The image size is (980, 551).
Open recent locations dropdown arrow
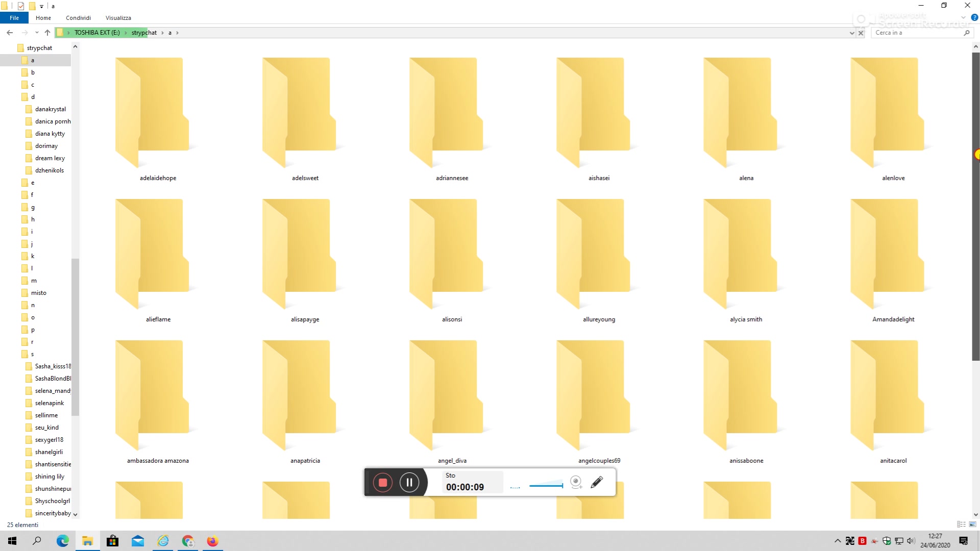click(x=37, y=33)
